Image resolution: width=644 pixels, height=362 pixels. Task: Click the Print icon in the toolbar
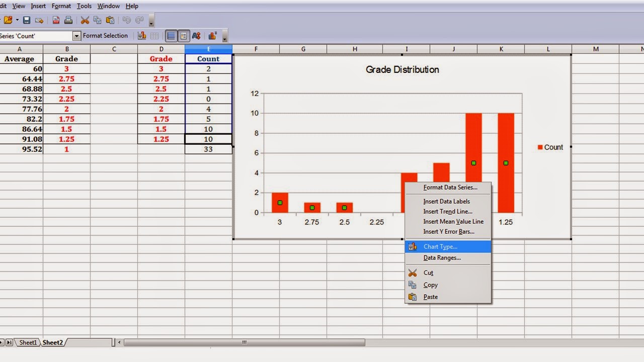coord(68,20)
